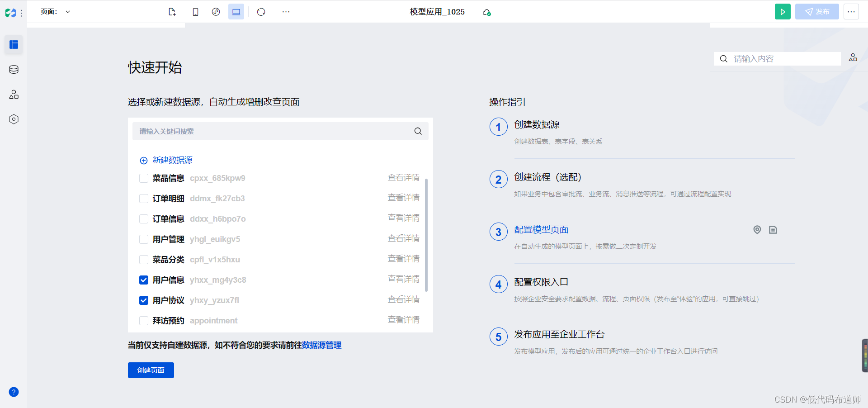The height and width of the screenshot is (408, 868).
Task: Click cpxx_685kpw9 identifier text
Action: point(217,178)
